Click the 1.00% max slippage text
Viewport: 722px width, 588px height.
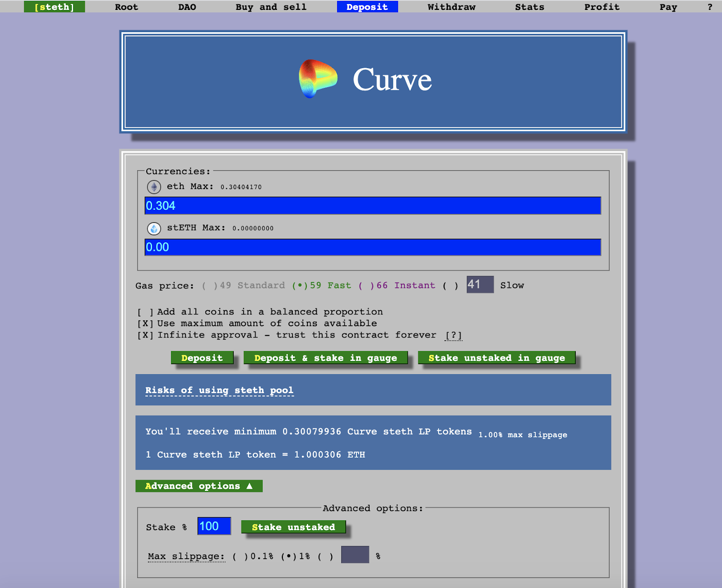pos(523,435)
